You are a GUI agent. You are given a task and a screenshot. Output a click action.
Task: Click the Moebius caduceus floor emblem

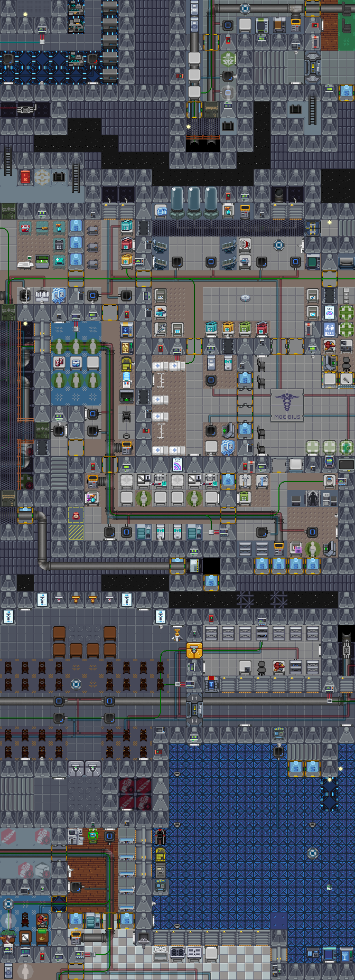287,405
